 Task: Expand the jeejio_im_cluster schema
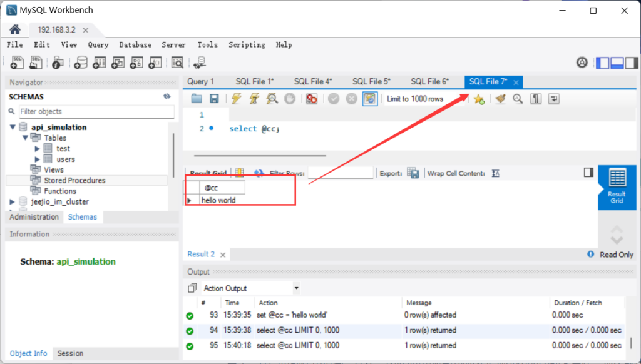point(13,201)
